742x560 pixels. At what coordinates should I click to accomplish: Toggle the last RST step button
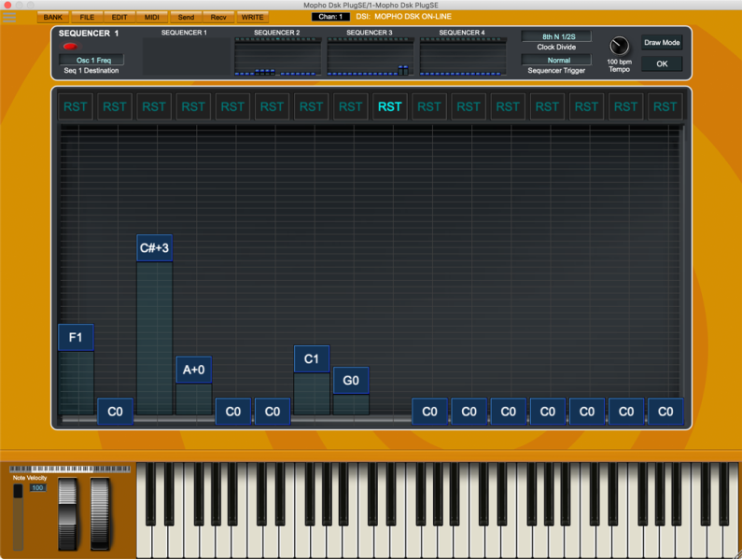pos(665,106)
